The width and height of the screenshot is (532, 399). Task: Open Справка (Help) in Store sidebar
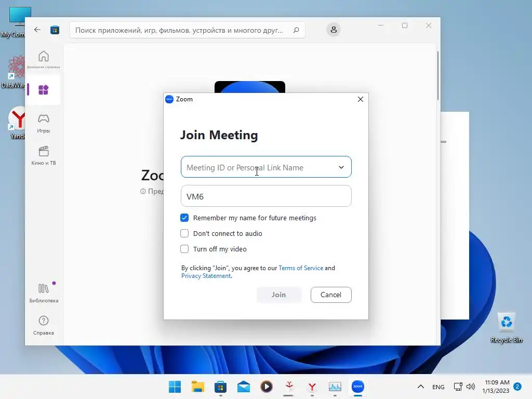[44, 325]
